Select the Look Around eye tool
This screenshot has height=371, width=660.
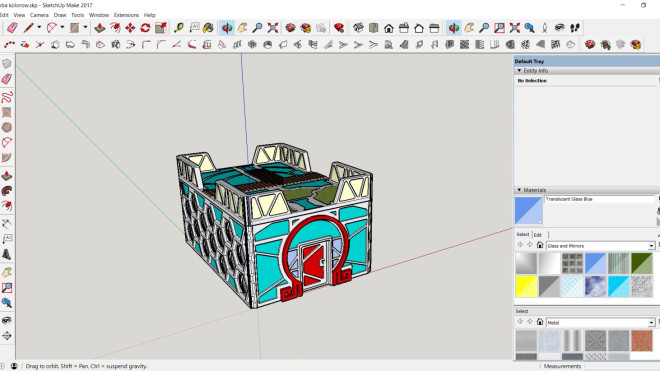click(x=559, y=28)
